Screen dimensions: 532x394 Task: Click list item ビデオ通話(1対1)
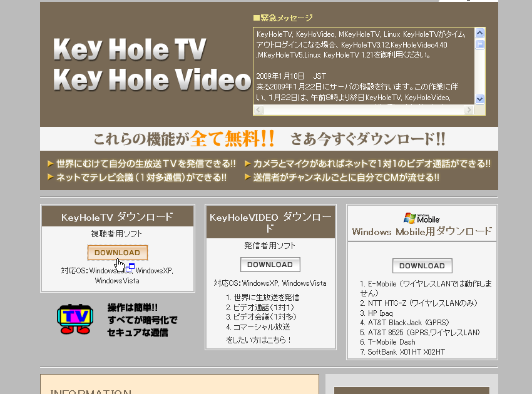[260, 307]
